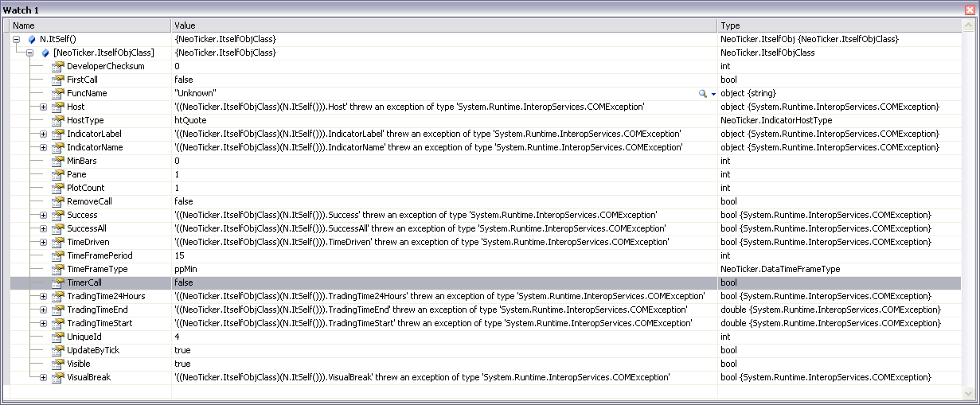
Task: Click the magnifier visualizer icon for FuncName
Action: (702, 93)
